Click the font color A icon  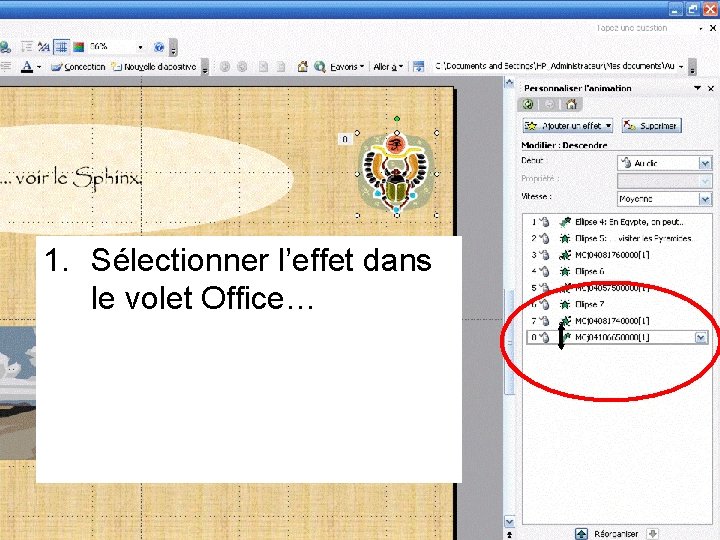pos(27,67)
